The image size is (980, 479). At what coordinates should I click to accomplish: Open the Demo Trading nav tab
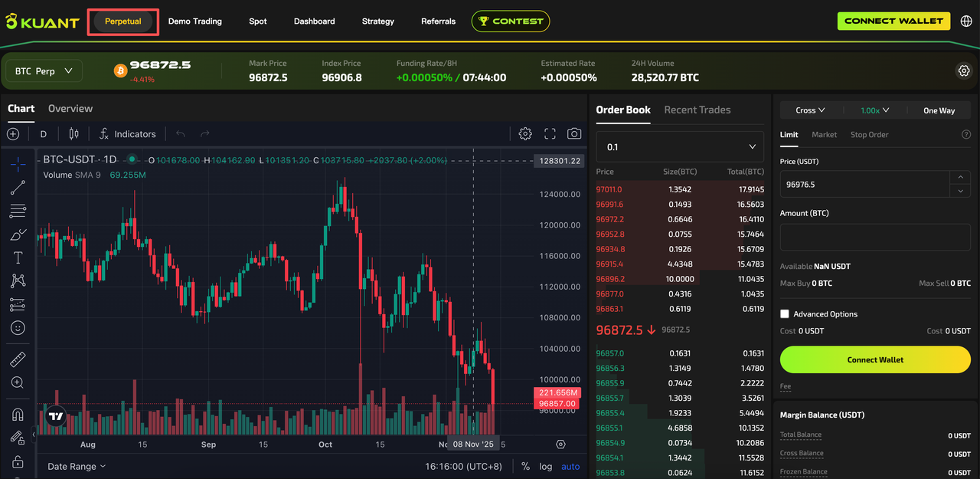click(x=195, y=21)
